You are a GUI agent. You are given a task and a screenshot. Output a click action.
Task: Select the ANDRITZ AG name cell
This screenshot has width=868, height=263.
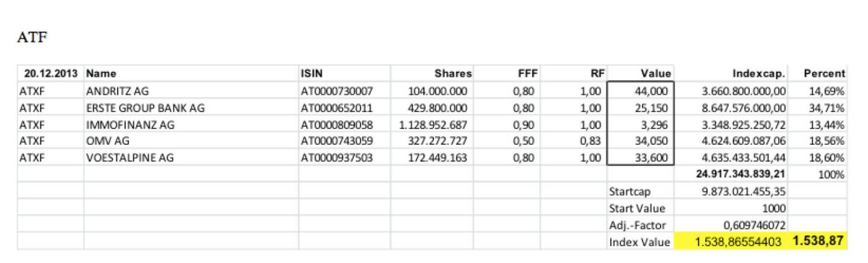191,91
